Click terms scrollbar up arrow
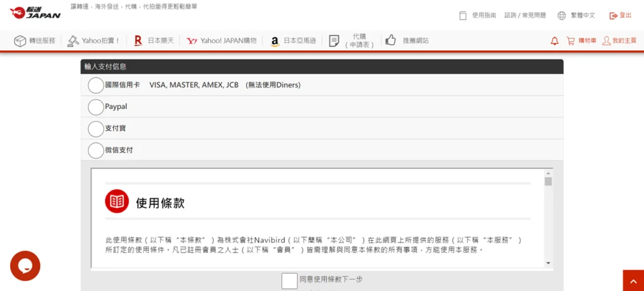 click(x=548, y=173)
